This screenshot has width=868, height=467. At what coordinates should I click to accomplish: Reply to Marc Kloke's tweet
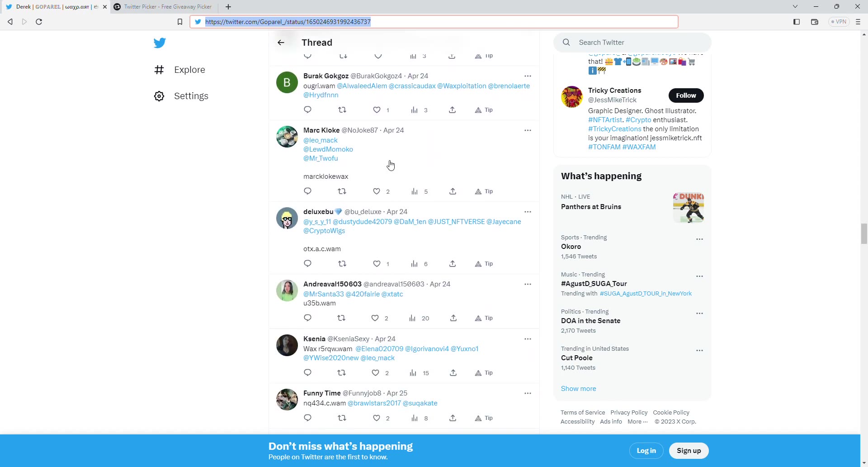coord(308,191)
